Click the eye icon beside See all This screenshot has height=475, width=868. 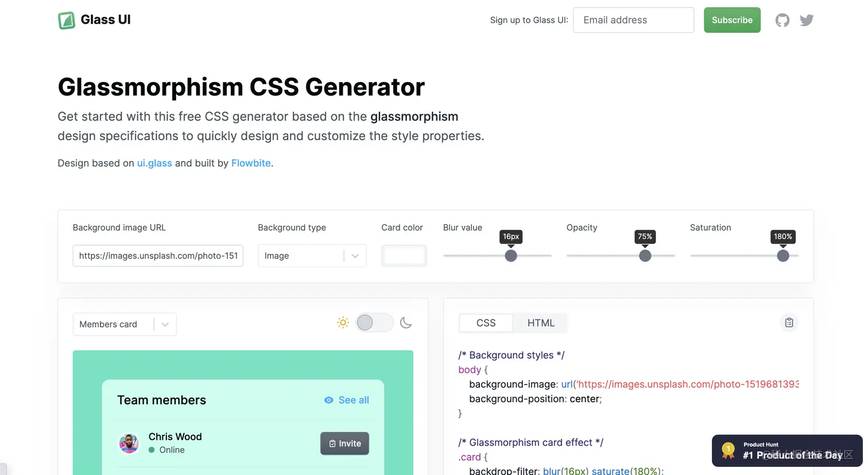pyautogui.click(x=328, y=400)
